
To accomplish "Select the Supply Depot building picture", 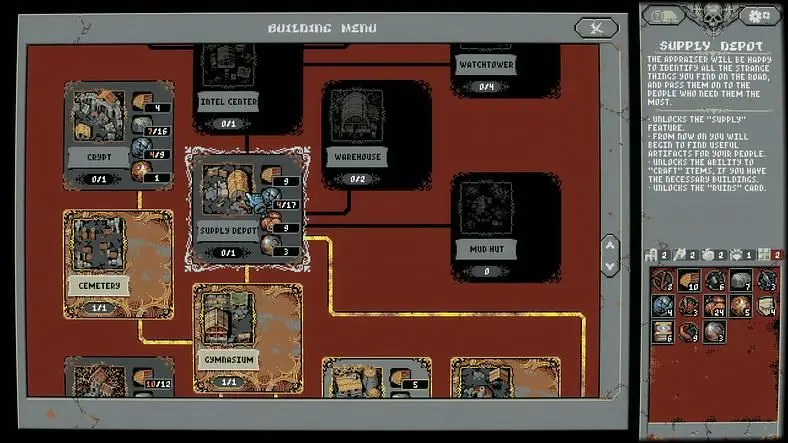I will [227, 191].
